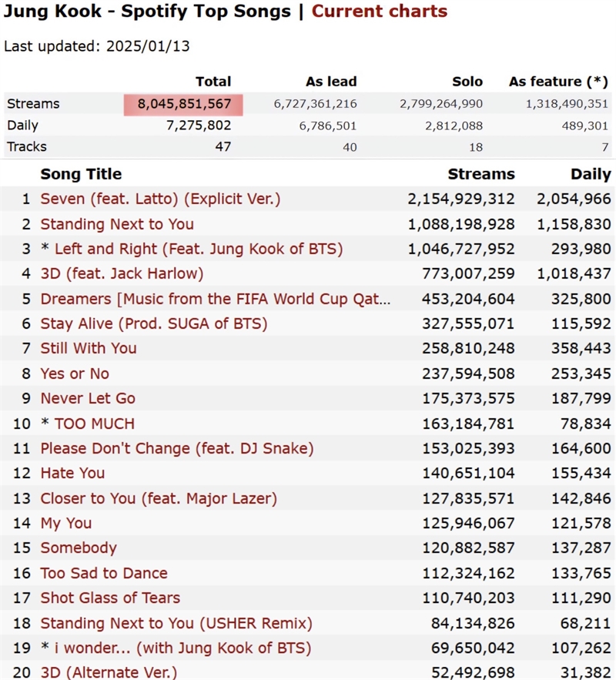
Task: Open the Current charts link
Action: click(380, 12)
